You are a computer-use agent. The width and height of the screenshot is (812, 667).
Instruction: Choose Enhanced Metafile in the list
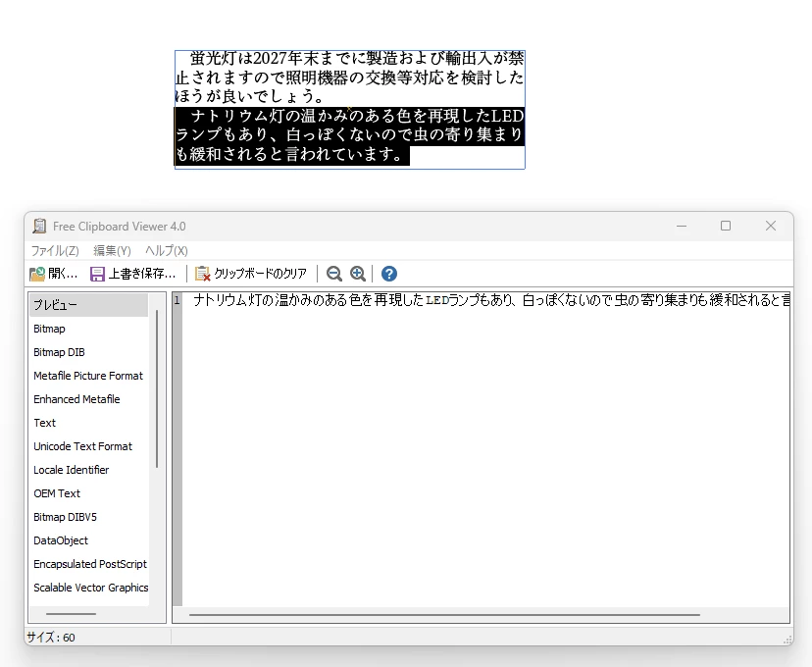pos(88,399)
